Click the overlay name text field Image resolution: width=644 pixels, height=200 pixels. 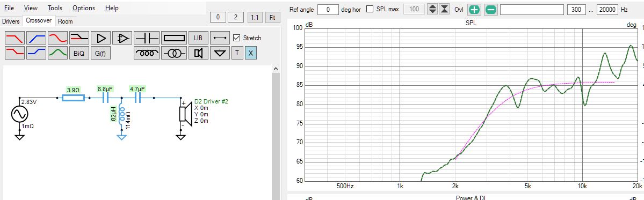click(x=532, y=9)
